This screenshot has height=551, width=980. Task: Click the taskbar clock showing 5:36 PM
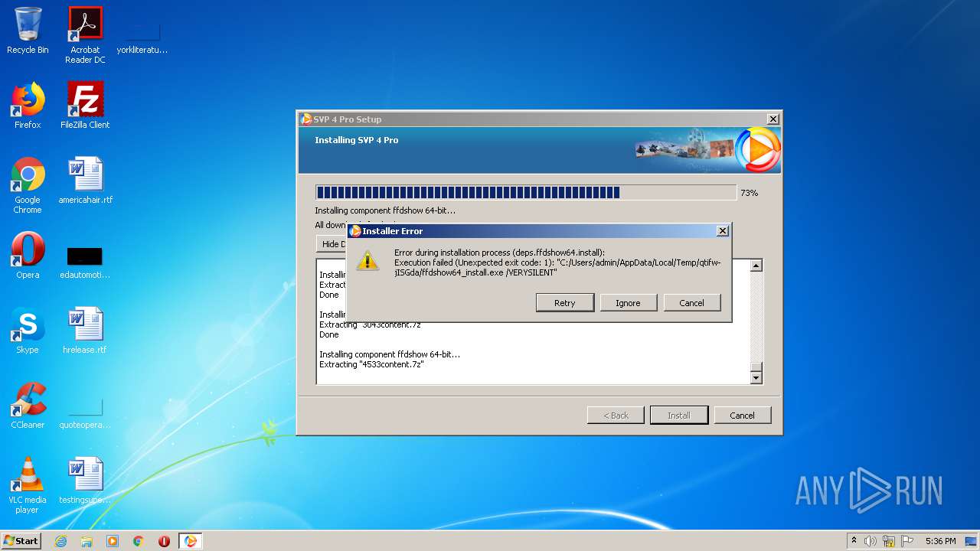pos(940,541)
